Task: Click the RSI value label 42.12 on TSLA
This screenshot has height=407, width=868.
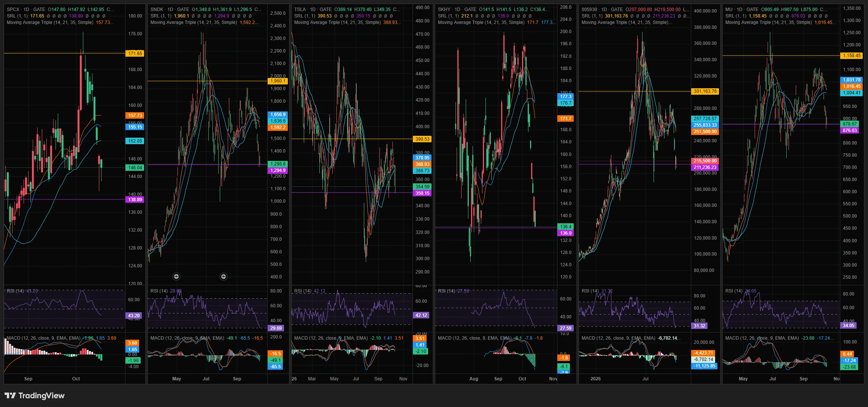Action: [421, 315]
